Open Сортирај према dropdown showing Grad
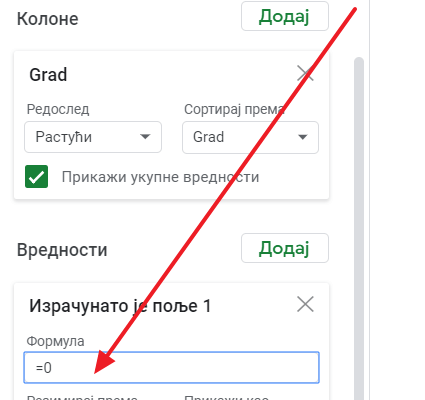 tap(250, 137)
